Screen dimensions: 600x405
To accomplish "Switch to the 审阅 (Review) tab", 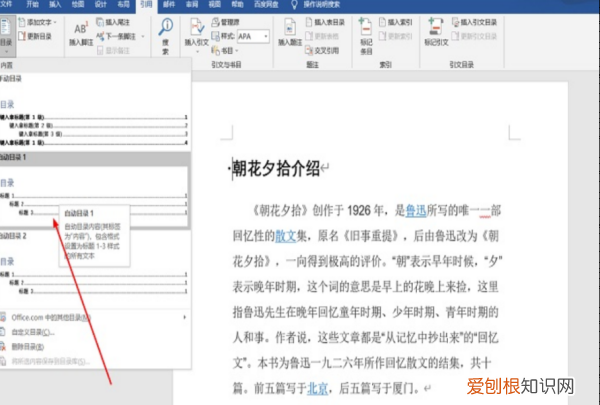I will [192, 4].
